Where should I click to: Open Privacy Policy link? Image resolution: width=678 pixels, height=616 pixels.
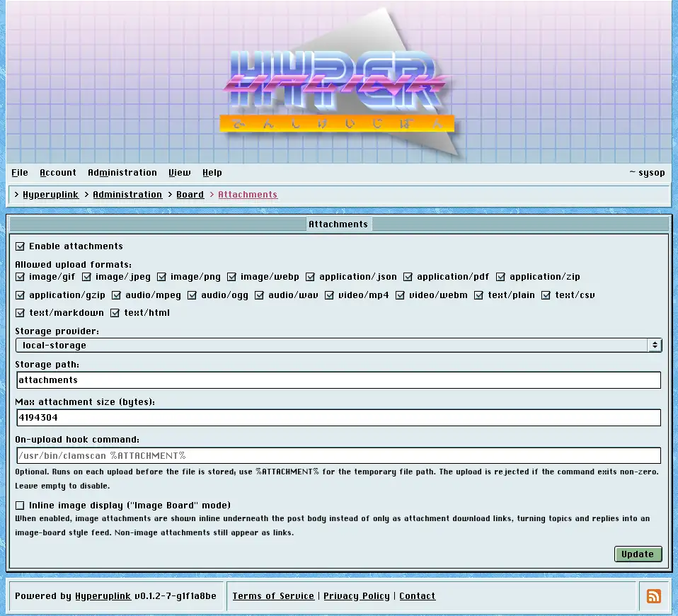click(356, 596)
